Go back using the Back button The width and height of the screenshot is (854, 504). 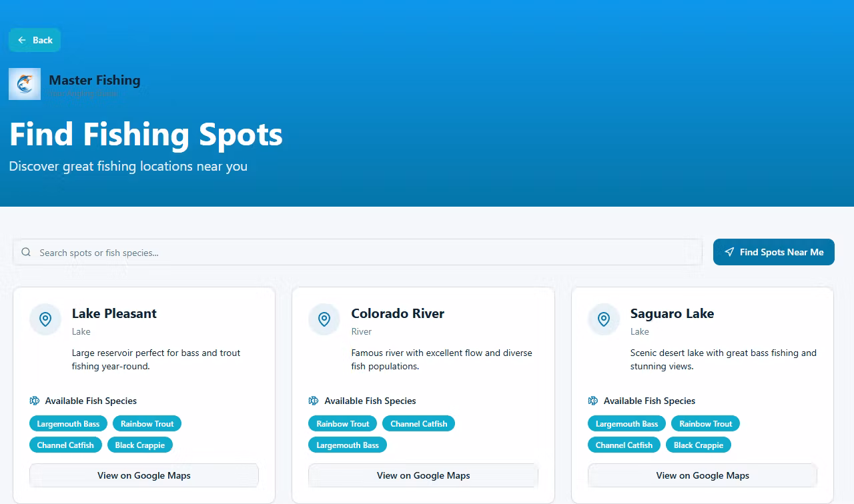pos(35,40)
